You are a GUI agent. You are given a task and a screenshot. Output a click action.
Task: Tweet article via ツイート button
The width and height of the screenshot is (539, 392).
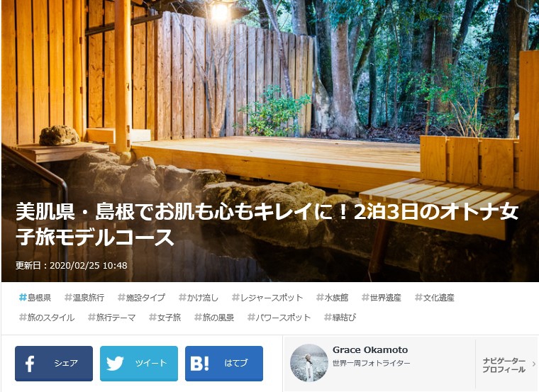click(139, 364)
